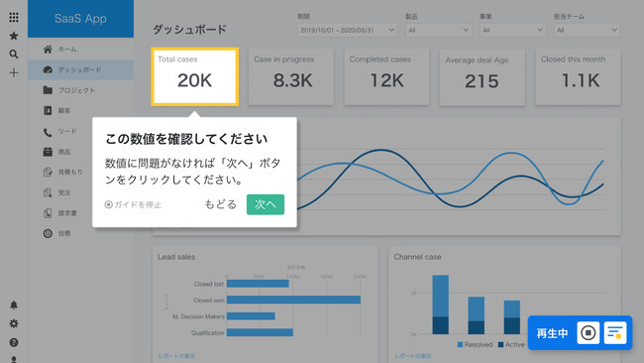Stop playback with the square stop icon

click(x=588, y=332)
